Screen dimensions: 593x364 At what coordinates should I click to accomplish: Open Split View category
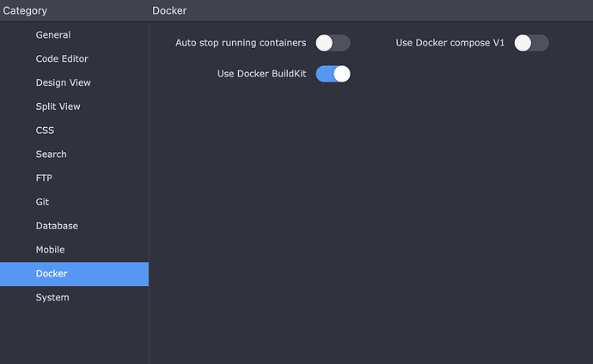74,106
